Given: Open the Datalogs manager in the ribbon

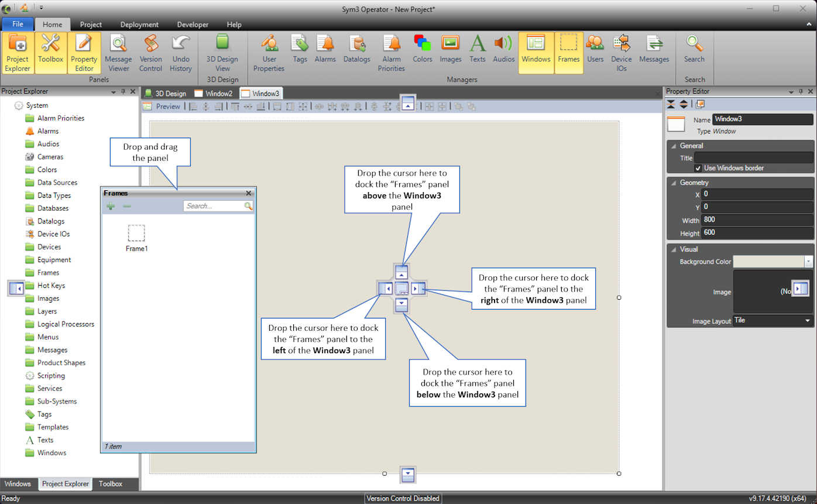Looking at the screenshot, I should (x=357, y=49).
